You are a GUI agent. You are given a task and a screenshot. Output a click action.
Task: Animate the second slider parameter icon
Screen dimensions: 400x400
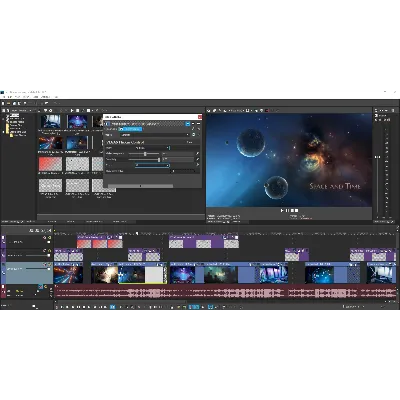pos(197,160)
